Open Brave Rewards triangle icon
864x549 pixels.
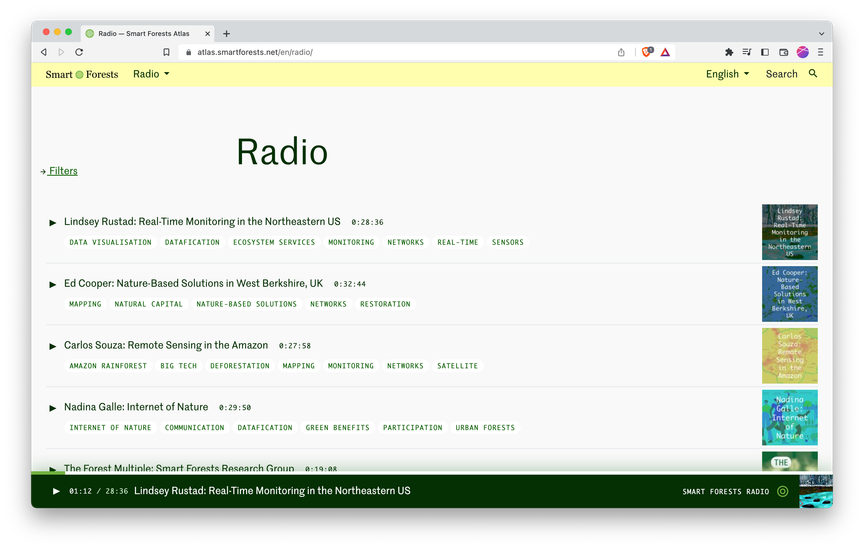tap(665, 52)
